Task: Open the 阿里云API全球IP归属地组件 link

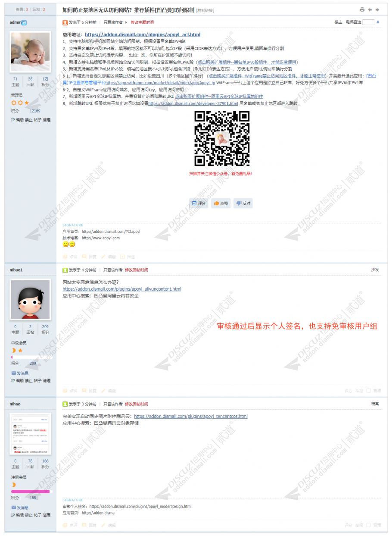Action: pyautogui.click(x=219, y=97)
